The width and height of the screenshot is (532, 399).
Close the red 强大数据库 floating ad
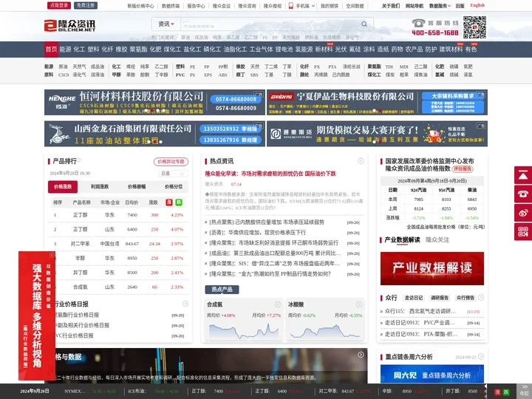52,254
